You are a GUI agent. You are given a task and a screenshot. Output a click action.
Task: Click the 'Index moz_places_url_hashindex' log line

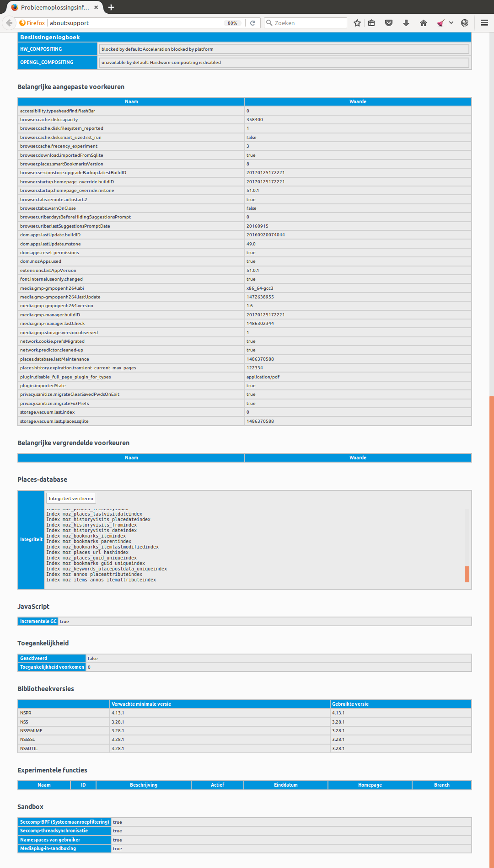87,553
